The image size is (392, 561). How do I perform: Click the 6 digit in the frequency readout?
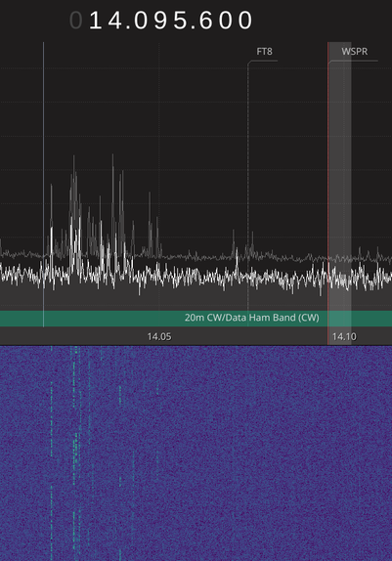206,21
